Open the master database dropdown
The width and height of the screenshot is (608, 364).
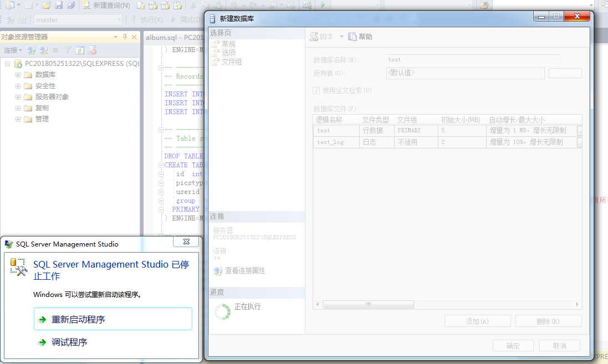click(119, 19)
